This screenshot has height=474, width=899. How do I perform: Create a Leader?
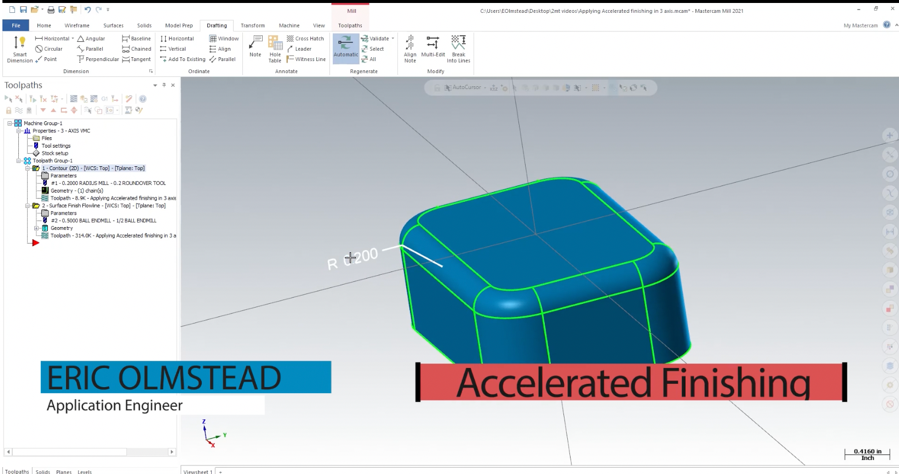299,49
